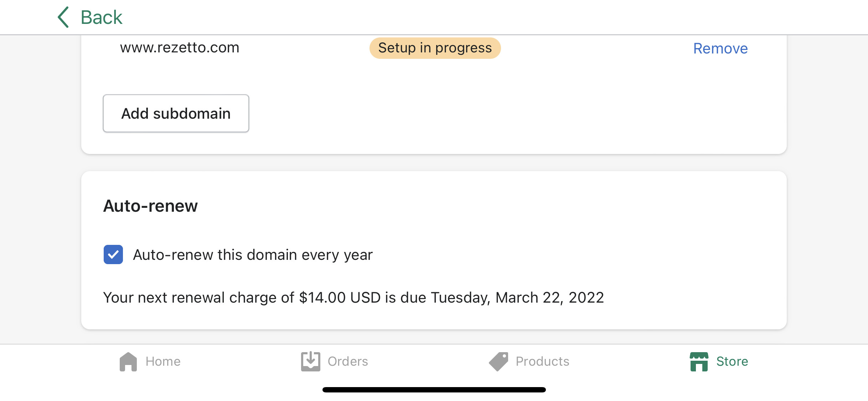The height and width of the screenshot is (401, 868).
Task: Click the Auto-renew section heading
Action: point(150,206)
